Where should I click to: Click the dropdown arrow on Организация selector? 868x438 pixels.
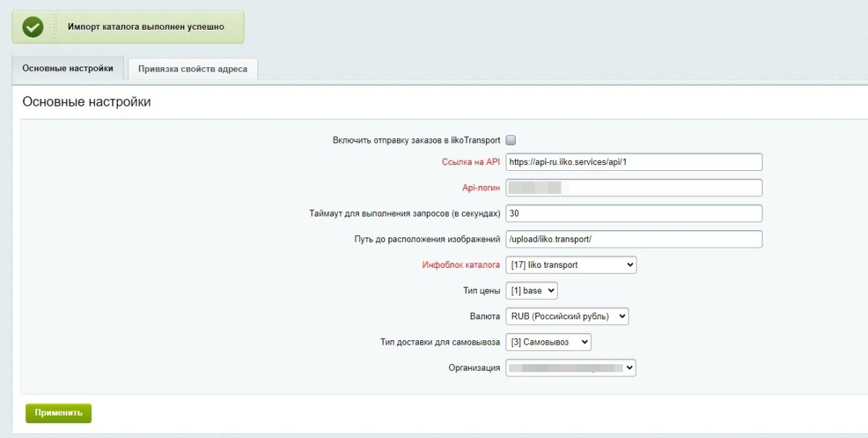pos(628,368)
